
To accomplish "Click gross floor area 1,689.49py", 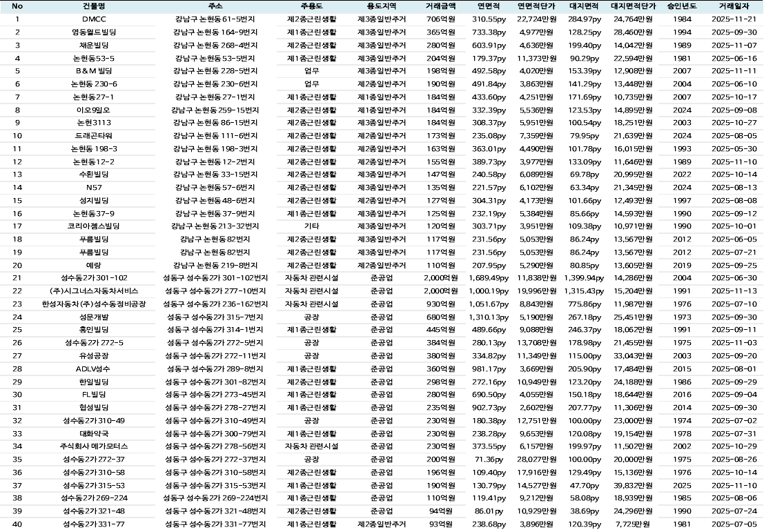I will [x=489, y=278].
